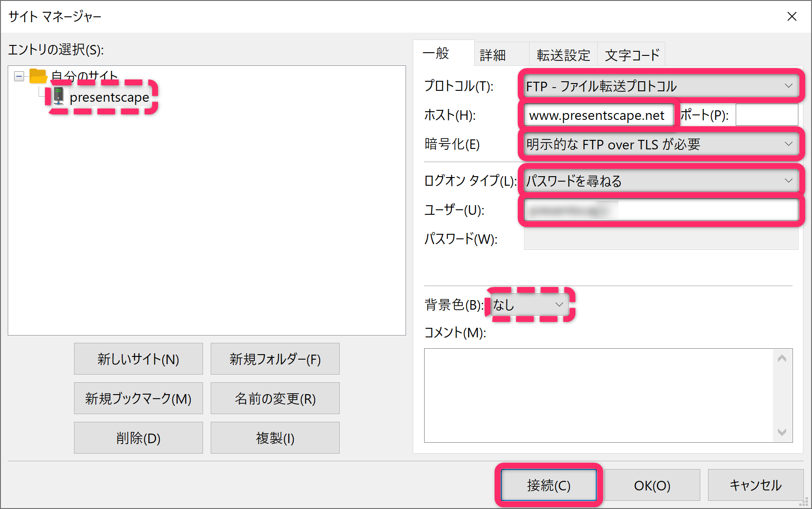
Task: Open the 背景色 color dropdown
Action: click(529, 305)
